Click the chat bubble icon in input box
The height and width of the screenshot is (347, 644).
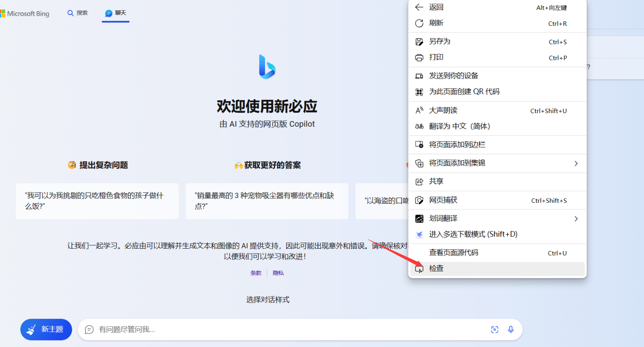(x=89, y=329)
